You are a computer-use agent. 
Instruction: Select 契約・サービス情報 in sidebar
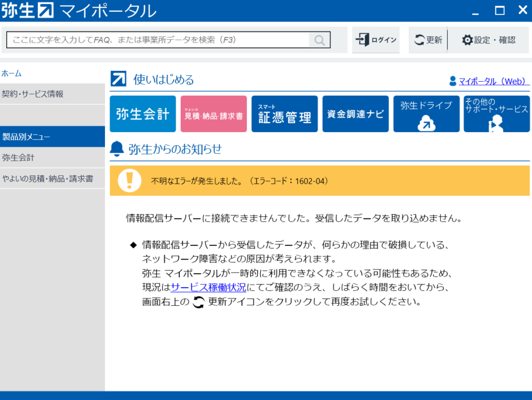[x=32, y=94]
